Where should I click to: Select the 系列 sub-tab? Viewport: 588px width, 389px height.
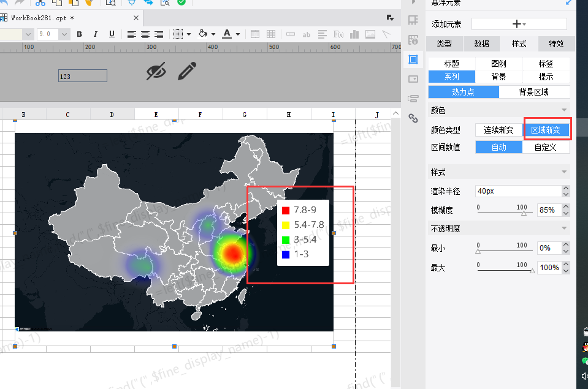[451, 77]
